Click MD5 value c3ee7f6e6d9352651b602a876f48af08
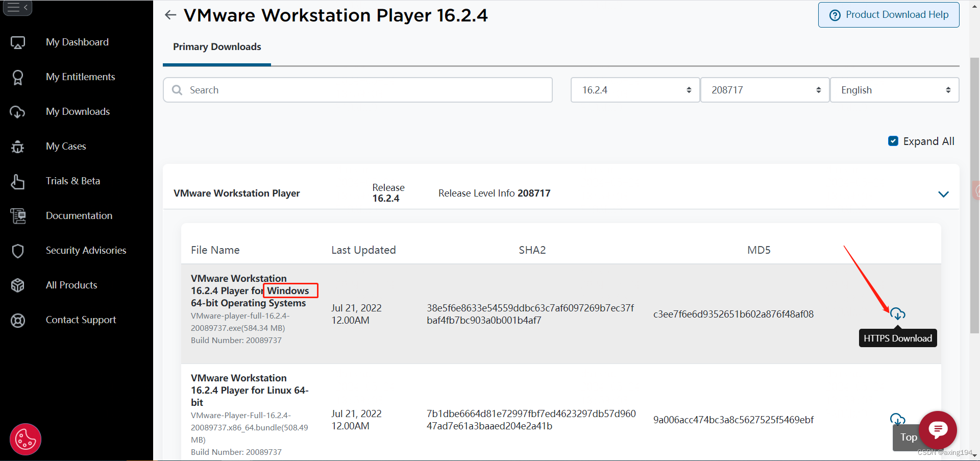 [x=733, y=314]
